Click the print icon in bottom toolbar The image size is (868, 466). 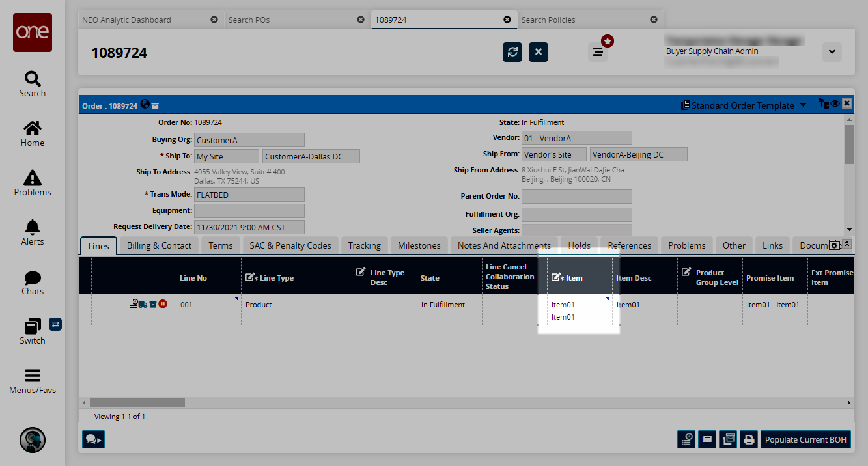point(749,440)
